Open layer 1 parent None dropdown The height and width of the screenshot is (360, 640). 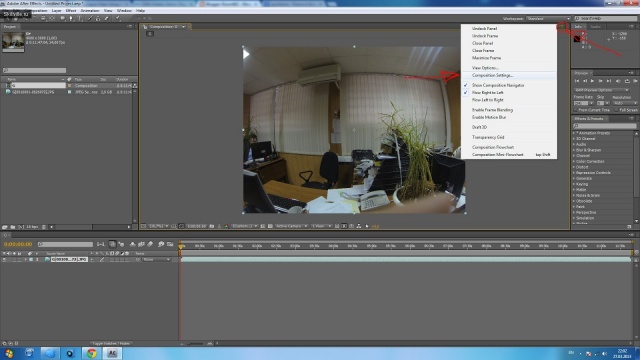[156, 260]
